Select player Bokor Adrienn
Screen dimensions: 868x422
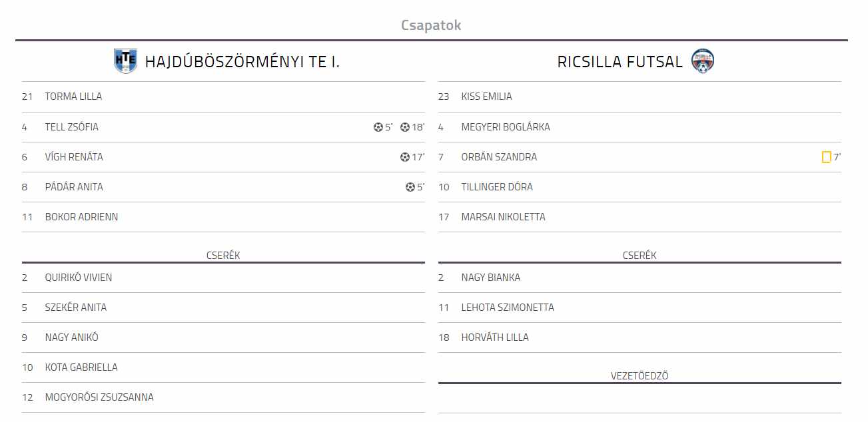81,217
